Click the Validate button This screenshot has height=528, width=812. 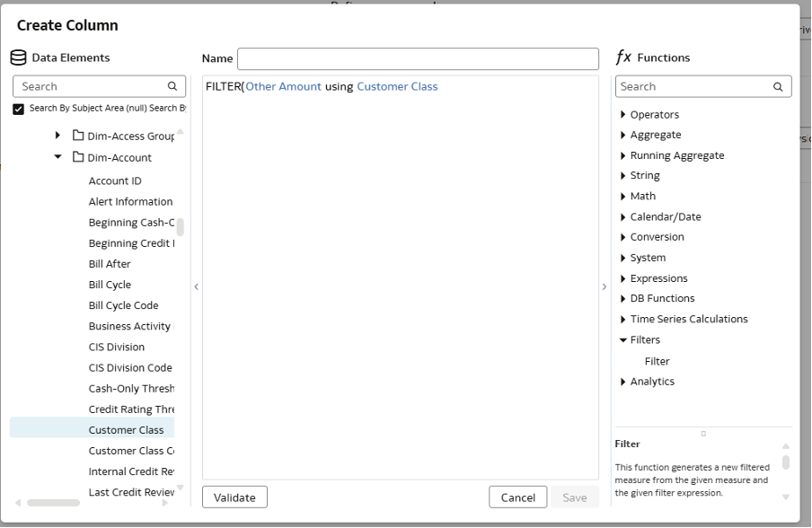pyautogui.click(x=234, y=497)
